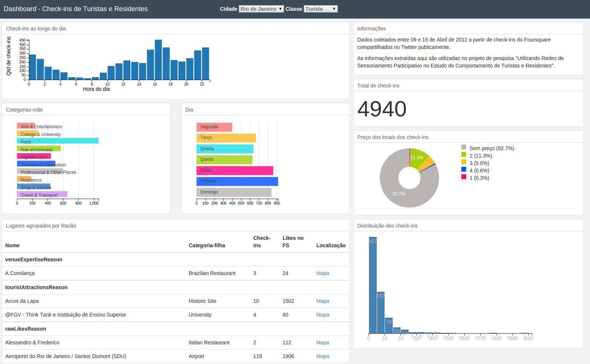The width and height of the screenshot is (590, 364).
Task: Click the venueExpertiseReason group row
Action: (x=176, y=259)
